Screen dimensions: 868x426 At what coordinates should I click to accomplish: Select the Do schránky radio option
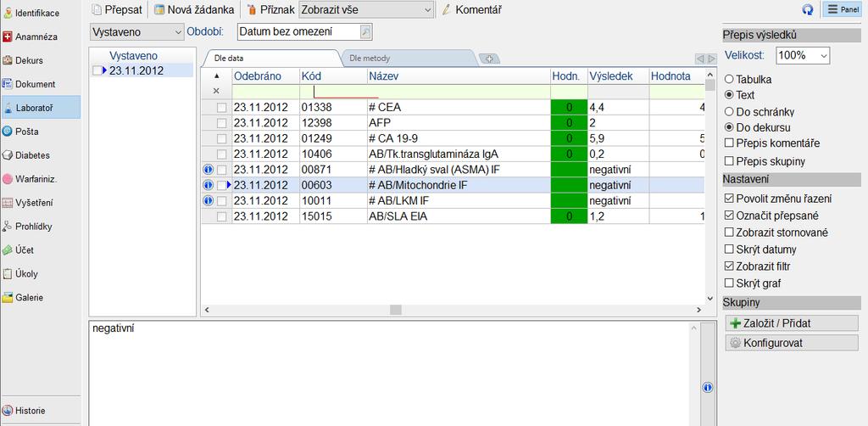729,111
